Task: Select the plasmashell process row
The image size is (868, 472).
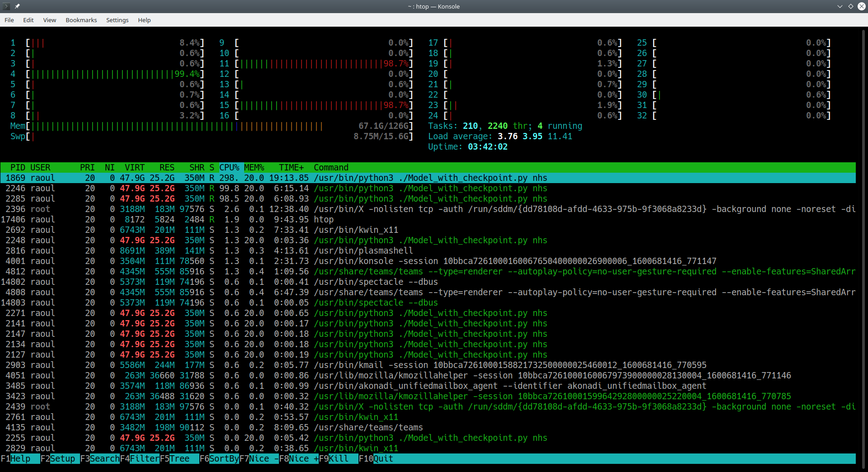Action: (428, 250)
